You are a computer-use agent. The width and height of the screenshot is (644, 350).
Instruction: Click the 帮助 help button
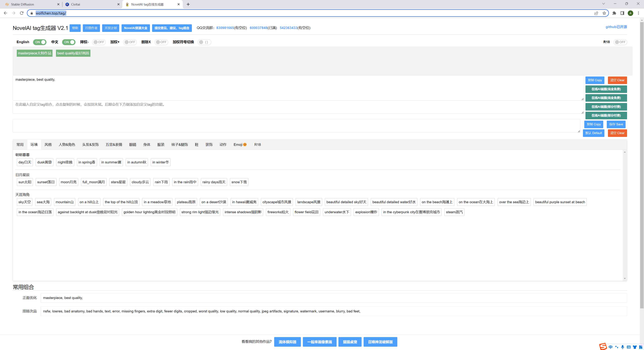pos(75,28)
